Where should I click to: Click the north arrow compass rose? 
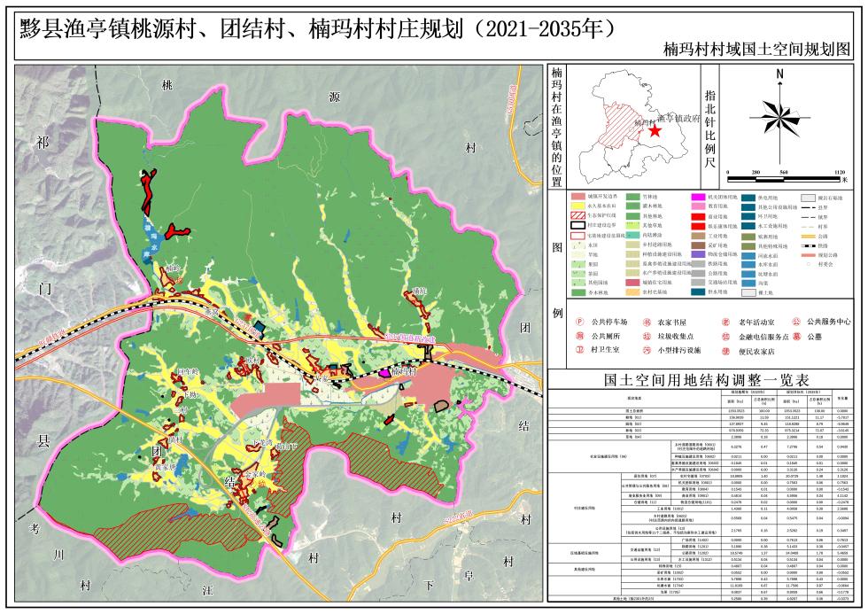[x=779, y=114]
